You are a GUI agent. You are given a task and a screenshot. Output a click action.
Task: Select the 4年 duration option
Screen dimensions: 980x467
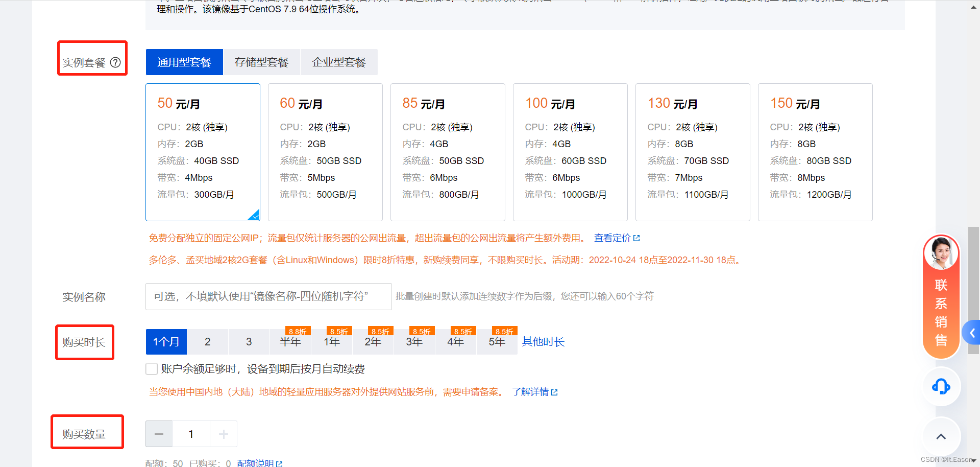point(456,342)
